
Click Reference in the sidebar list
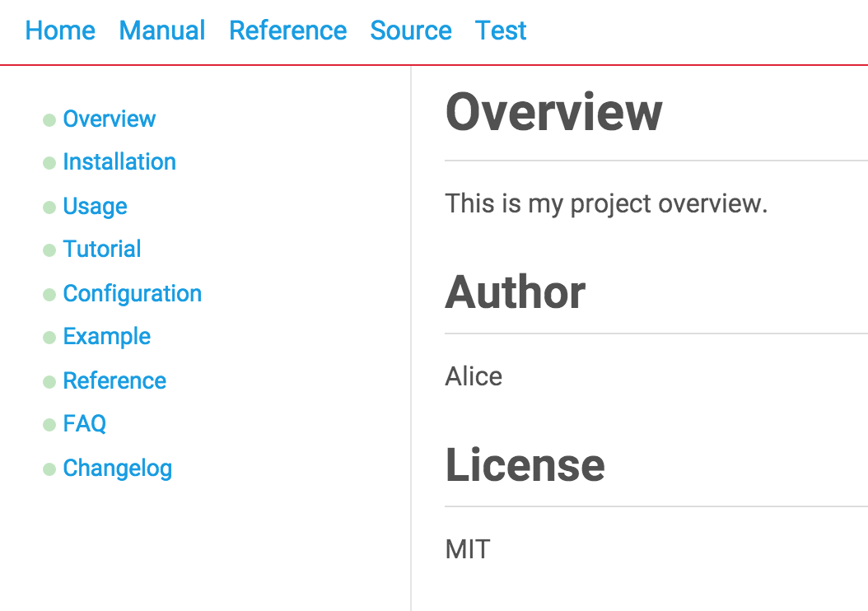pyautogui.click(x=114, y=380)
